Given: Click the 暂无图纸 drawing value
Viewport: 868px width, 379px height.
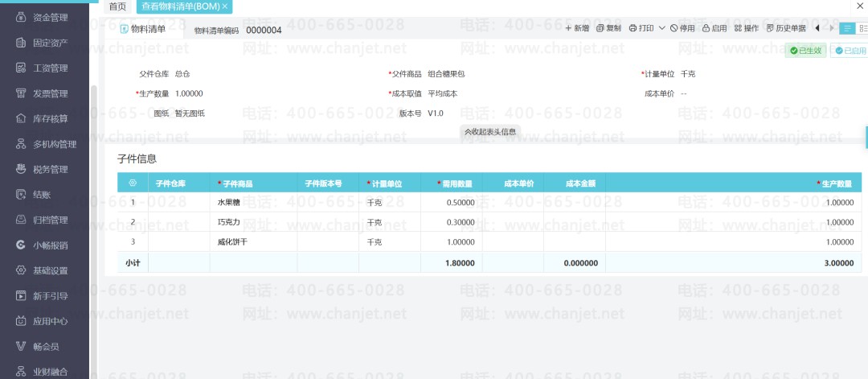Looking at the screenshot, I should (x=190, y=113).
